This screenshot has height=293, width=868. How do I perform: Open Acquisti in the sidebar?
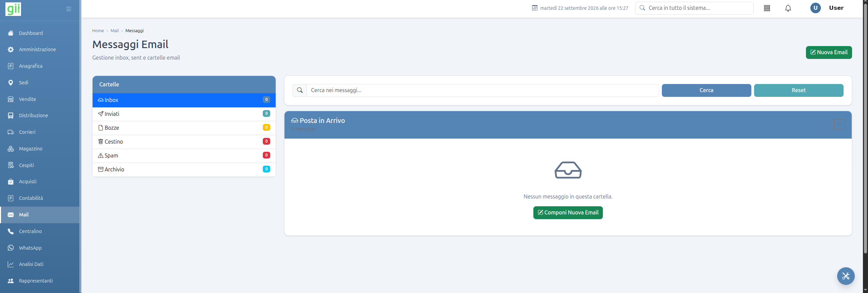40,182
